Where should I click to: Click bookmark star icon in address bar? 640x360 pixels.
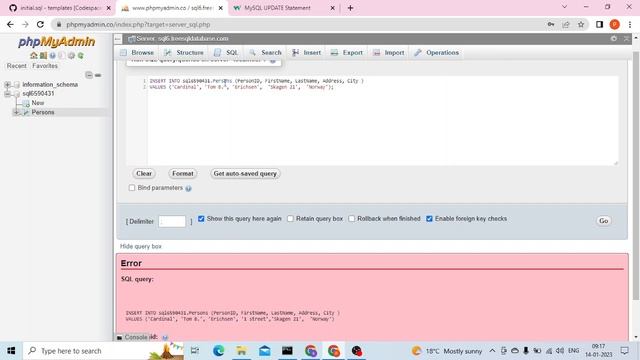coord(581,24)
